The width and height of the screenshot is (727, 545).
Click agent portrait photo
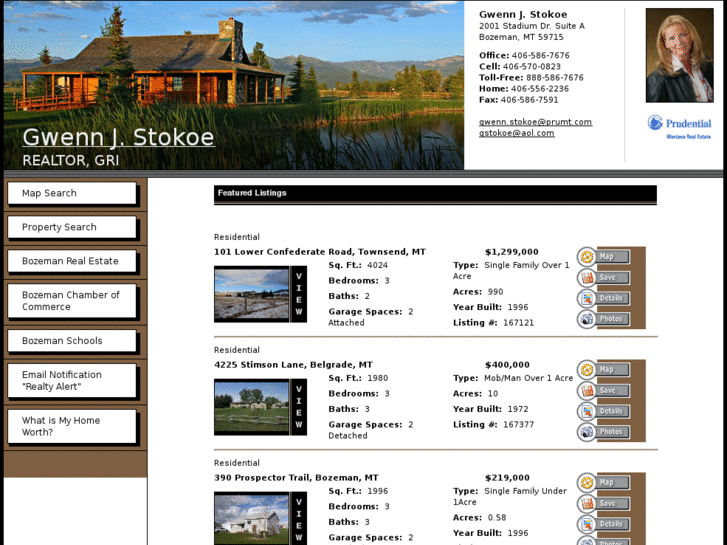[x=679, y=55]
